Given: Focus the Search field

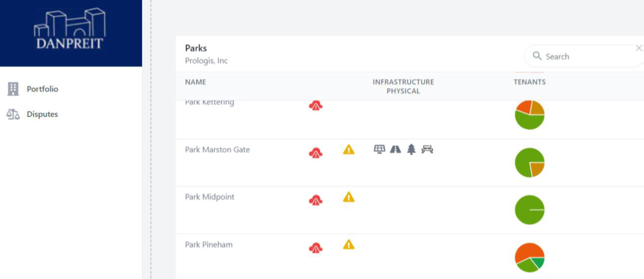Looking at the screenshot, I should tap(584, 57).
